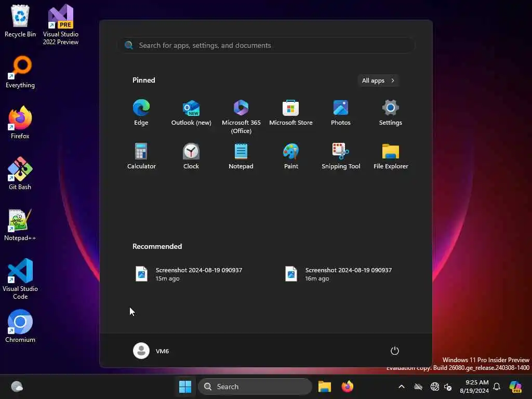Select the Git Bash desktop shortcut
The image size is (532, 399).
tap(20, 174)
